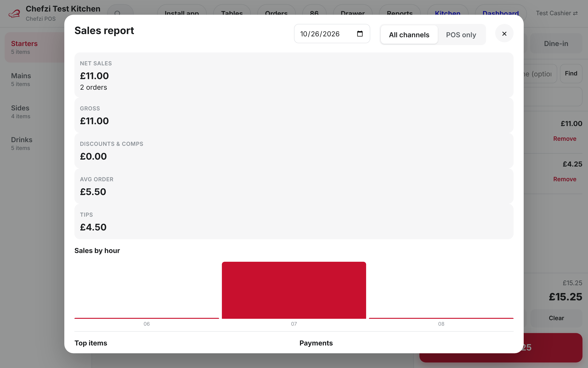Image resolution: width=588 pixels, height=368 pixels.
Task: Click the search magnifier in top bar
Action: coord(118,13)
